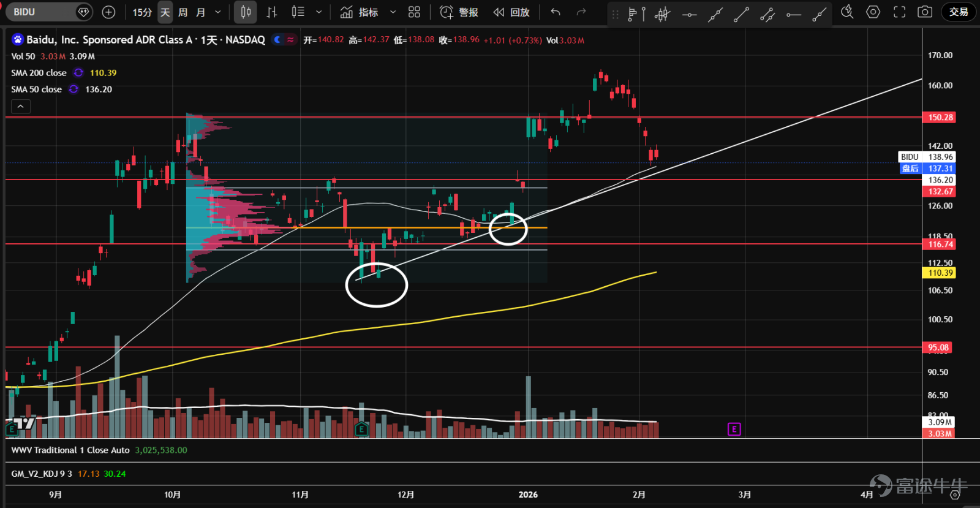Click the 95.08 horizontal line price label
Viewport: 980px width, 508px height.
pyautogui.click(x=937, y=347)
